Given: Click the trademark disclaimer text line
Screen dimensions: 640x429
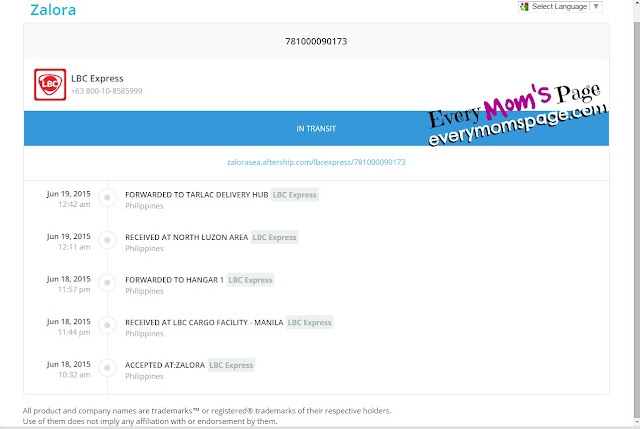Looking at the screenshot, I should [x=207, y=411].
